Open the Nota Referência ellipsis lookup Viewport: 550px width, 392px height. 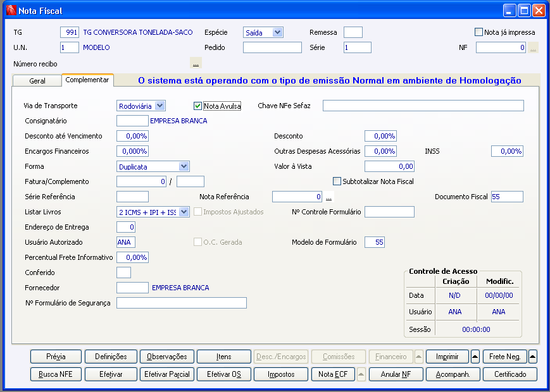[328, 197]
